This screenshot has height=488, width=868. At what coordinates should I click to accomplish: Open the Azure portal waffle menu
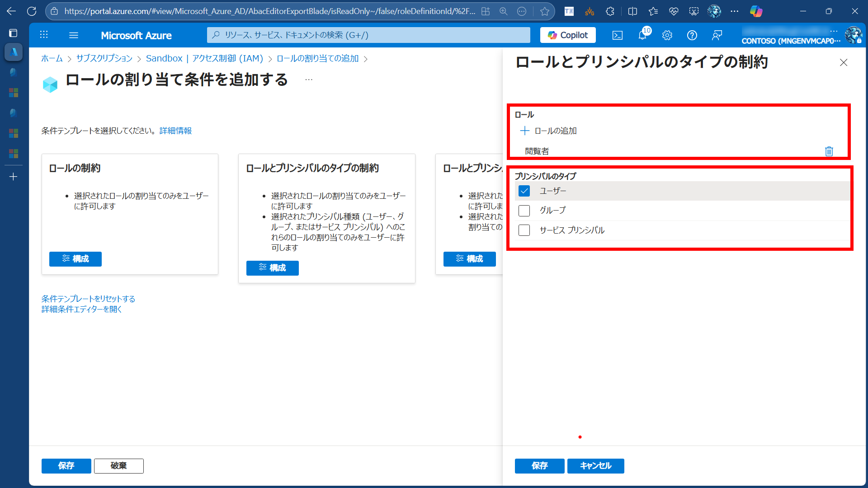[x=44, y=35]
